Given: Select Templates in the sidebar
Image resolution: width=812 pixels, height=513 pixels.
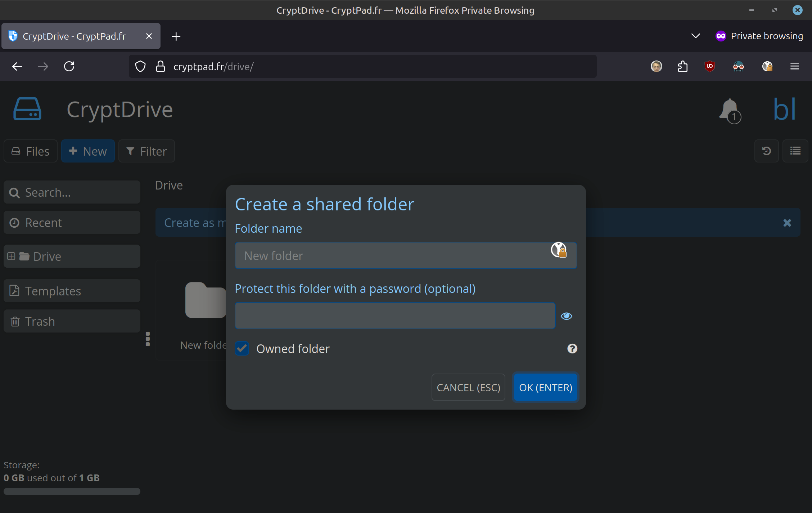Looking at the screenshot, I should pos(72,291).
